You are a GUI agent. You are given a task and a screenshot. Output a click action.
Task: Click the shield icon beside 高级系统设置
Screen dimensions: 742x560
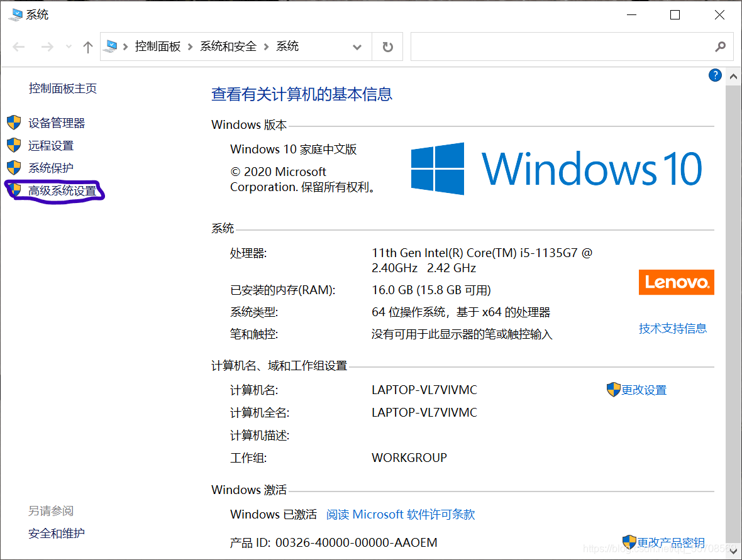click(15, 190)
